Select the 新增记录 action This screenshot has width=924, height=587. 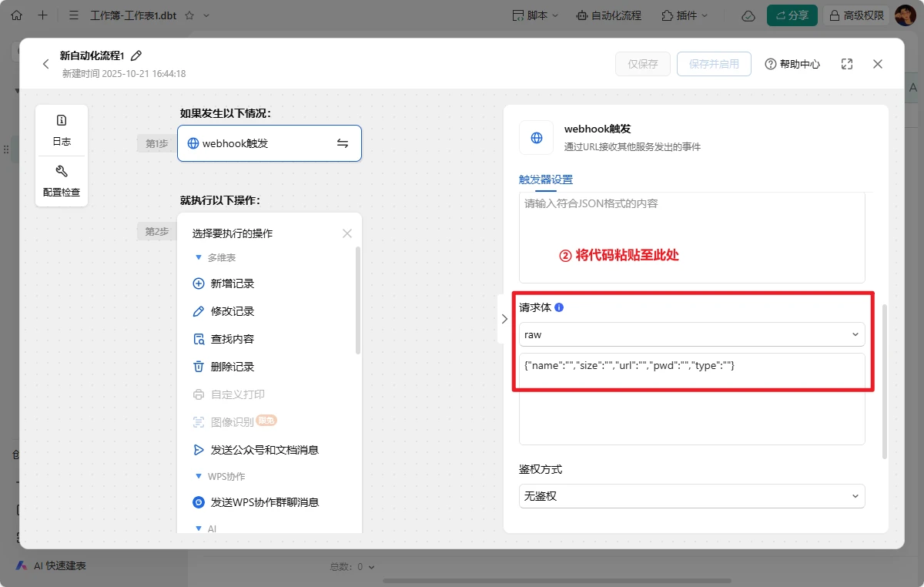pyautogui.click(x=232, y=283)
